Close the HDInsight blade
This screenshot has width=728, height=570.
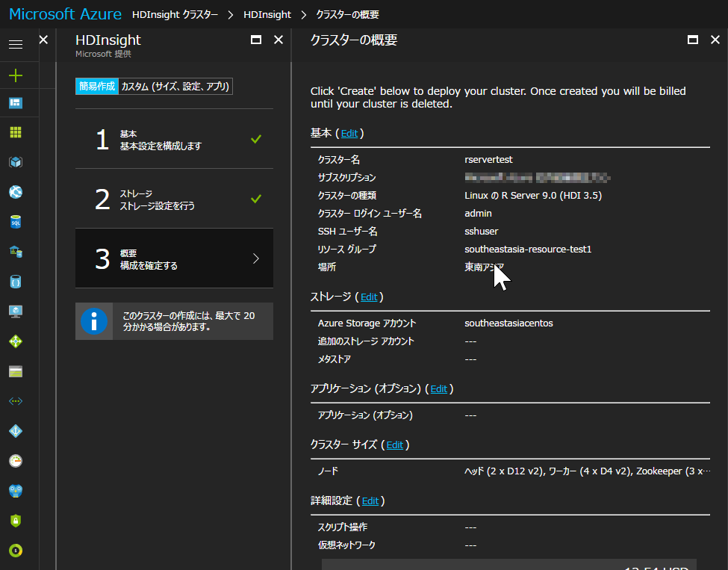click(x=279, y=40)
